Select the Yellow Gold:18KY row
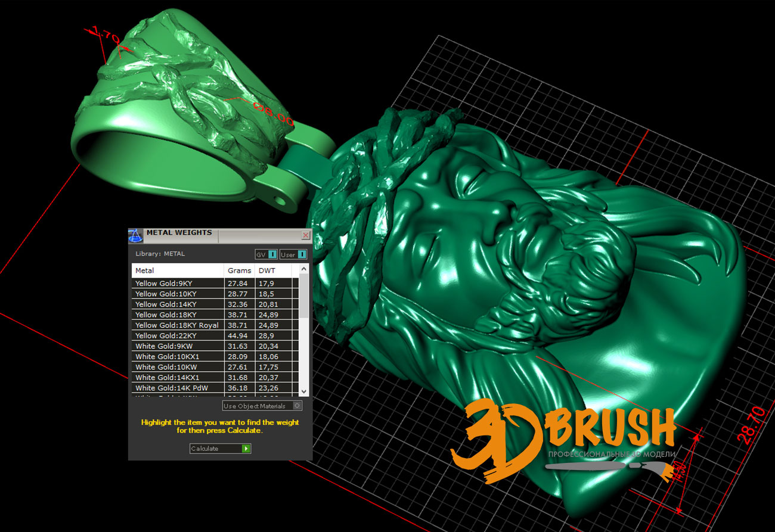The width and height of the screenshot is (775, 532). point(215,315)
